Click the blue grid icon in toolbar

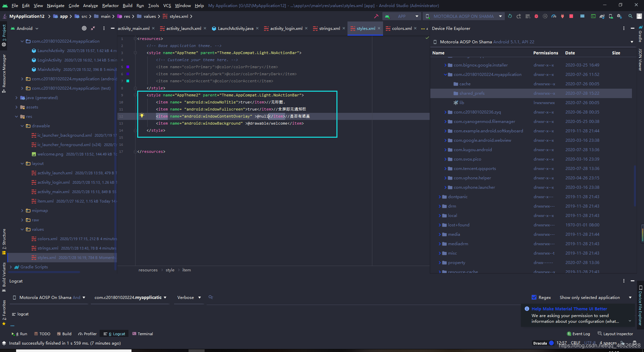click(x=582, y=16)
